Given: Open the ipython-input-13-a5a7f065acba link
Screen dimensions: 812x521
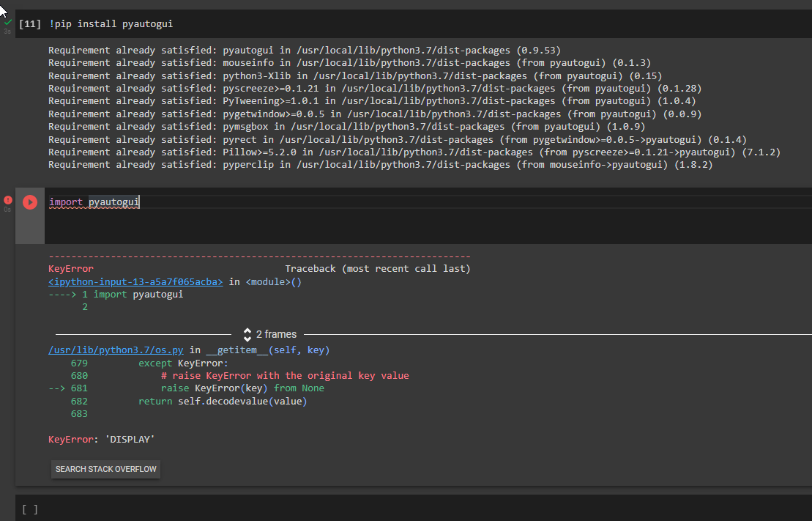Looking at the screenshot, I should (x=135, y=281).
